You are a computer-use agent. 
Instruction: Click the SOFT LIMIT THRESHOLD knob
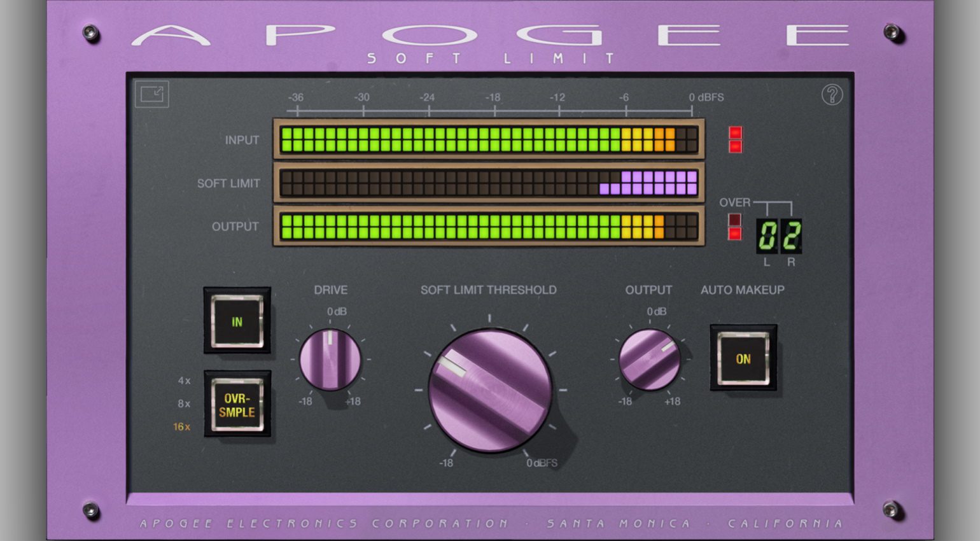coord(490,390)
